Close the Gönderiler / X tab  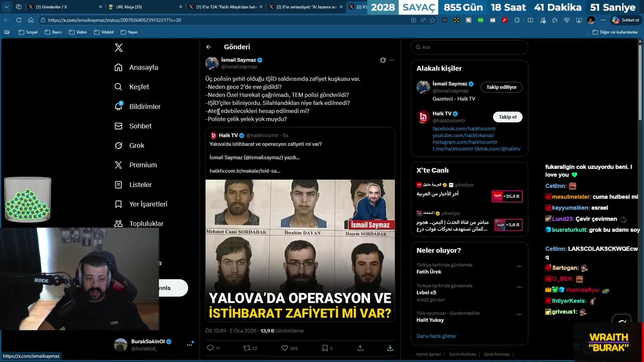click(x=100, y=7)
